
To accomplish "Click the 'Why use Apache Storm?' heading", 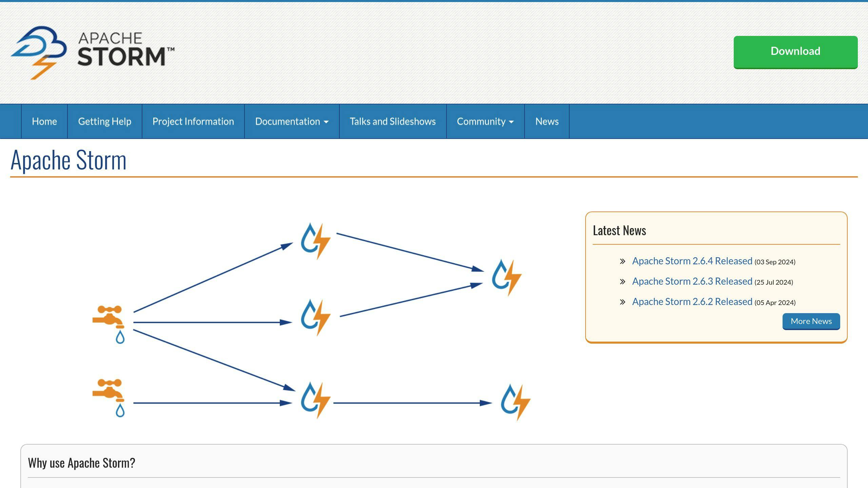I will click(81, 463).
